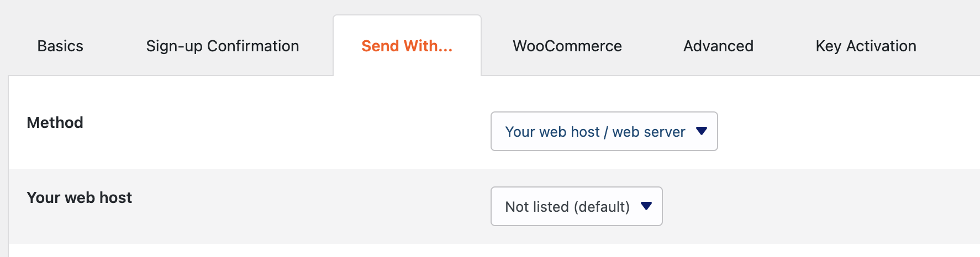This screenshot has width=980, height=257.
Task: Select the Send With... tab
Action: 407,46
